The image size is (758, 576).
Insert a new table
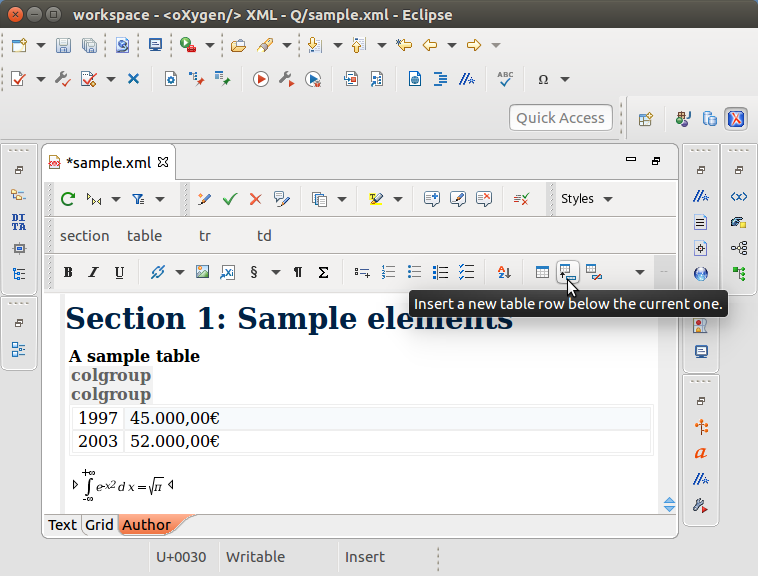point(542,273)
